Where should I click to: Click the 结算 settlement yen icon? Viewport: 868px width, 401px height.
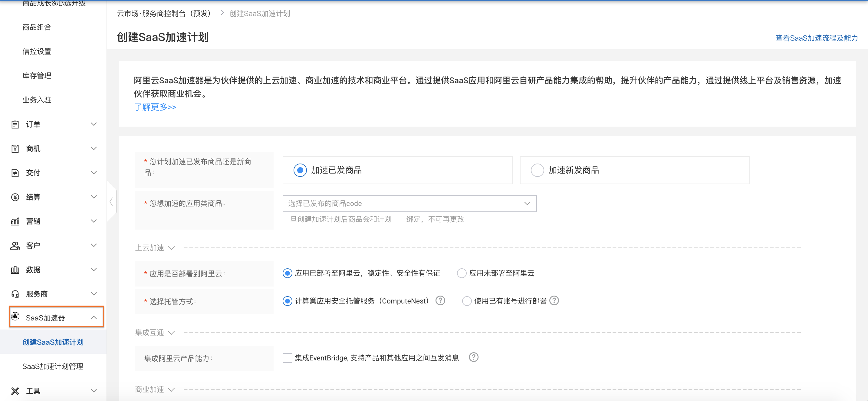15,197
